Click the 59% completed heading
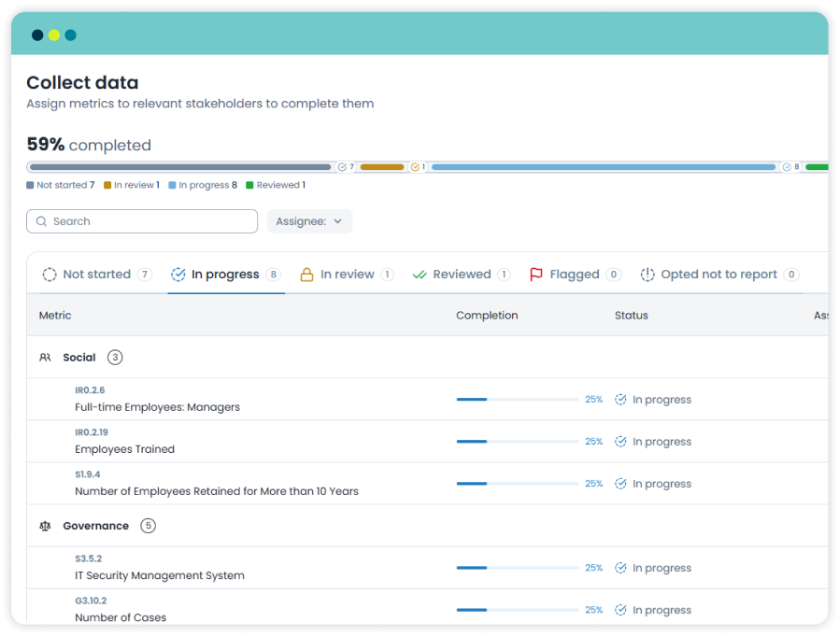 (89, 145)
